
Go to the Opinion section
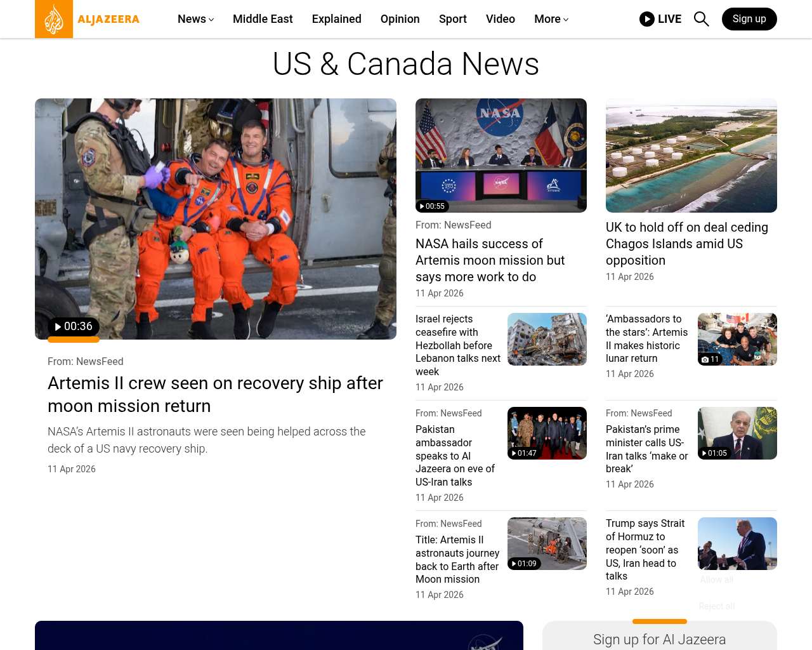[x=400, y=19]
